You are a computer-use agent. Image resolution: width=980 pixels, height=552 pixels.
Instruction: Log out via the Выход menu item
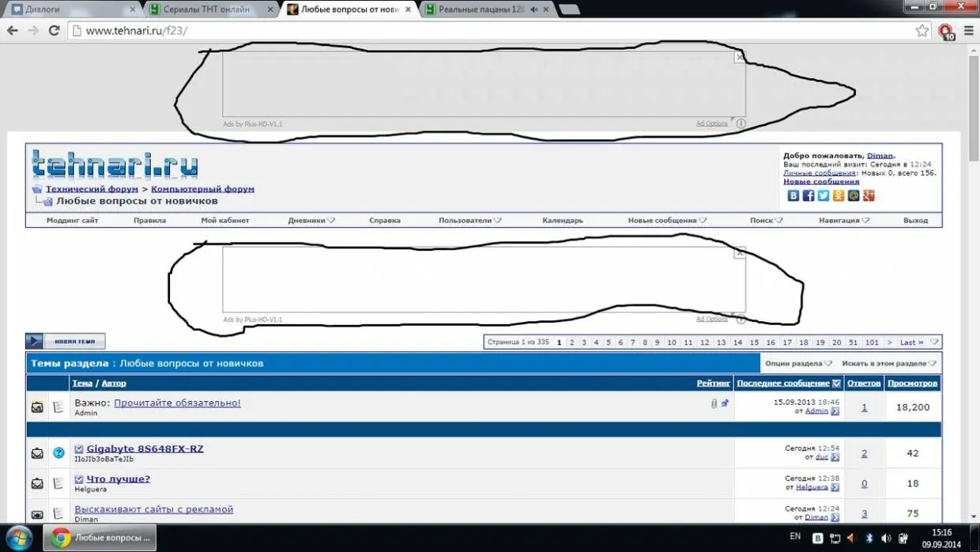pos(915,221)
